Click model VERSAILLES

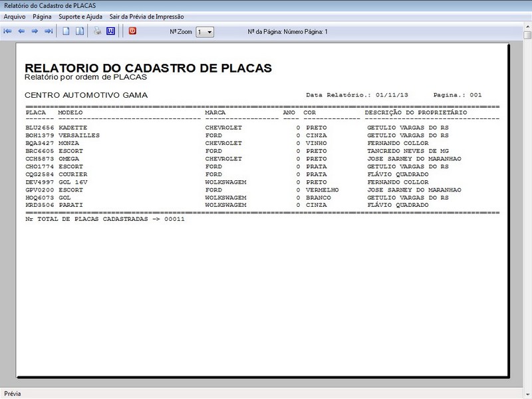79,136
